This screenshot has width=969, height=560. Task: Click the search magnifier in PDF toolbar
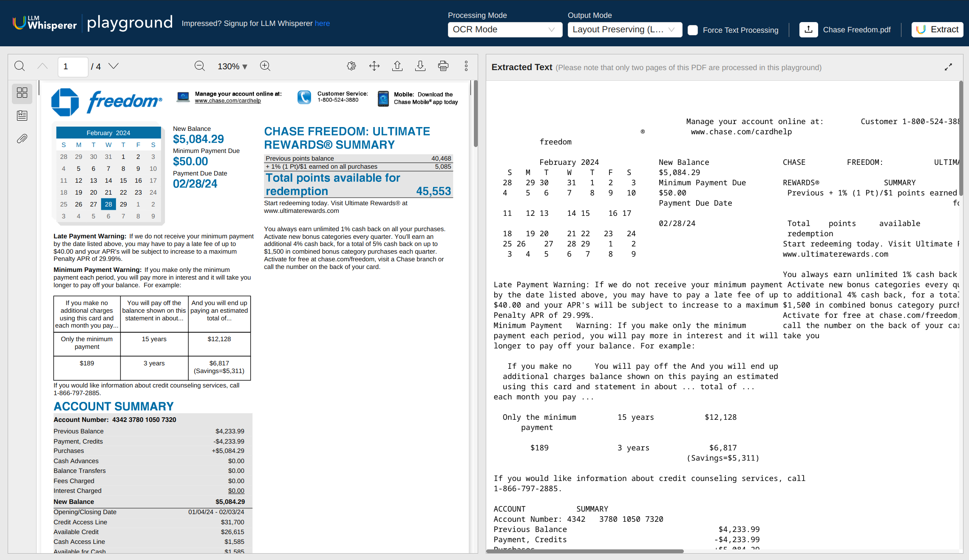pyautogui.click(x=20, y=66)
